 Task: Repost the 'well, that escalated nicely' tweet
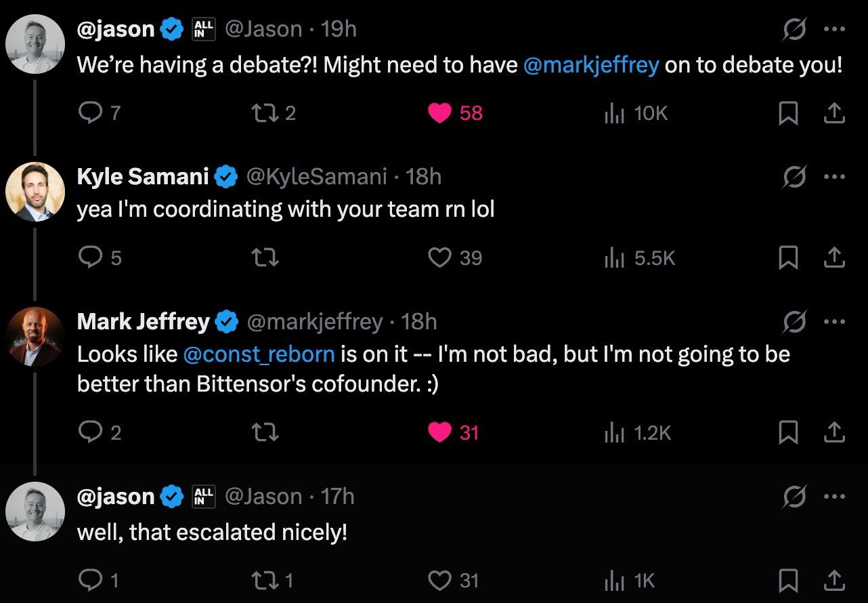point(265,580)
